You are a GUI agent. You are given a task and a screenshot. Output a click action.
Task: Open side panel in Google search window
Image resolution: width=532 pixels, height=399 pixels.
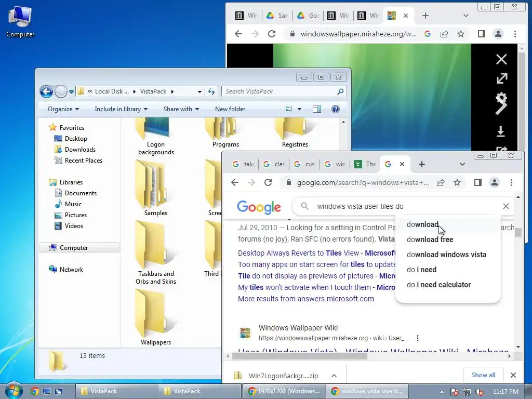point(478,182)
